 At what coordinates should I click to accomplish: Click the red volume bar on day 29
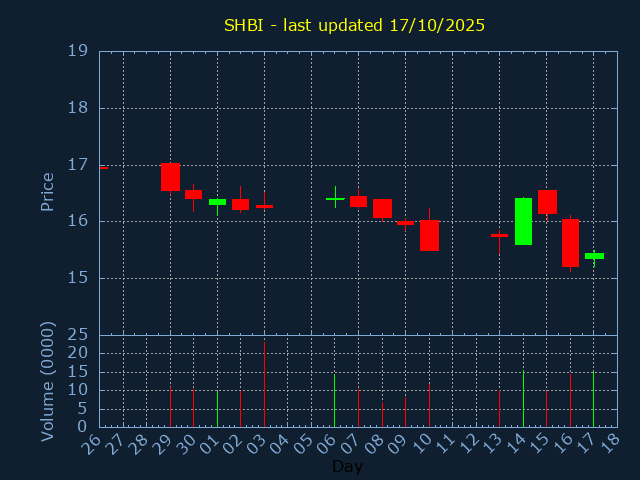(x=170, y=407)
